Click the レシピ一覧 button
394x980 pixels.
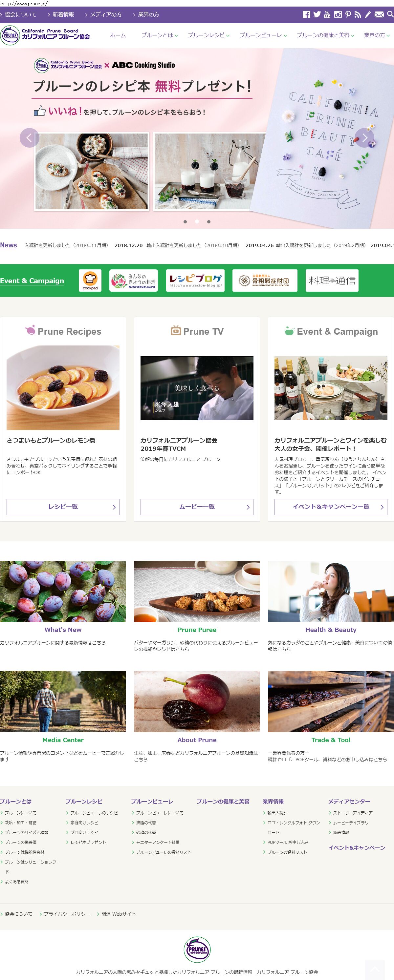coord(63,507)
